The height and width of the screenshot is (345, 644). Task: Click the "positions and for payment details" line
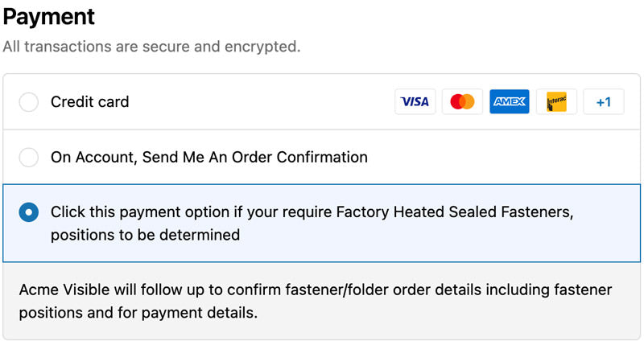point(138,313)
